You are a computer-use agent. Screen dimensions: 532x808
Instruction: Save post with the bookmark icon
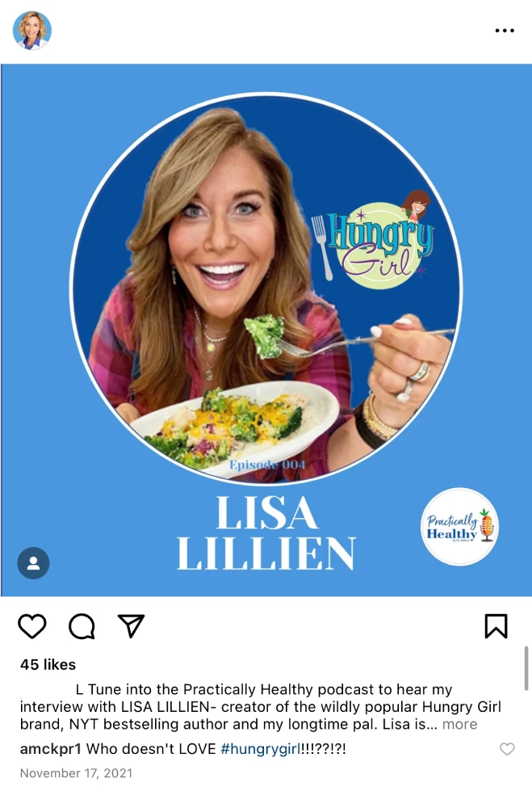(496, 625)
